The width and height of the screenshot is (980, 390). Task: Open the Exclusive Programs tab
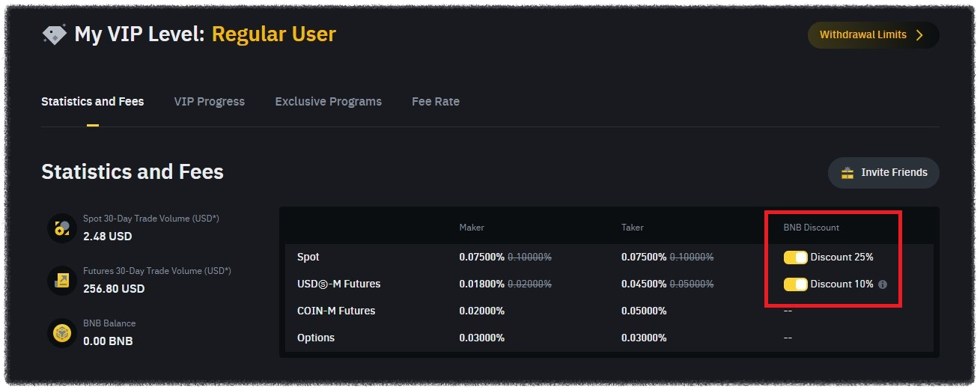(x=328, y=101)
